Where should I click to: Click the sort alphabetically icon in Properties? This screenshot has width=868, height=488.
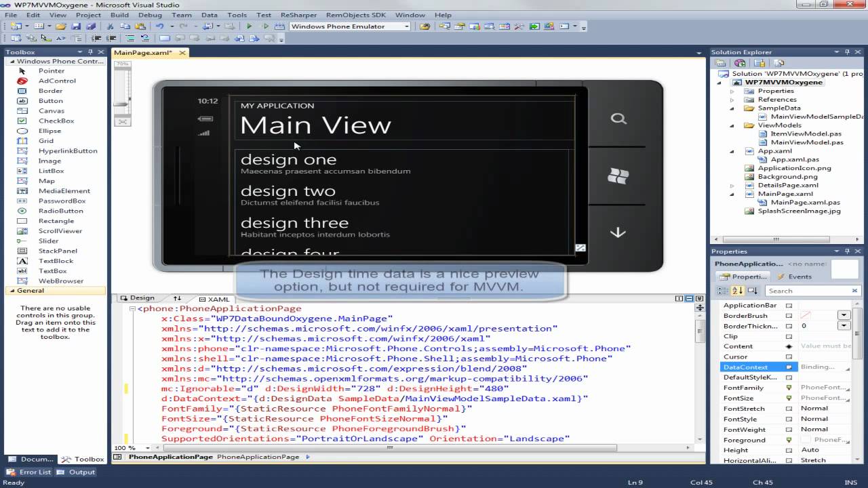tap(738, 290)
